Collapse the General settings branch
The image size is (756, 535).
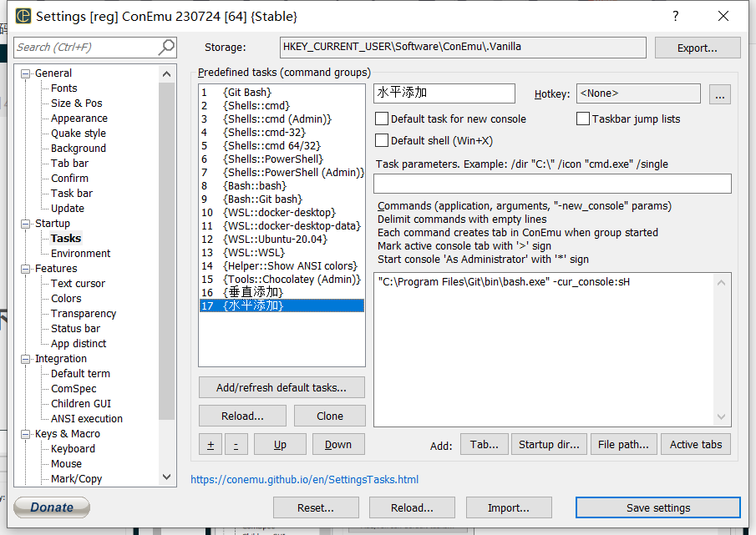point(25,73)
